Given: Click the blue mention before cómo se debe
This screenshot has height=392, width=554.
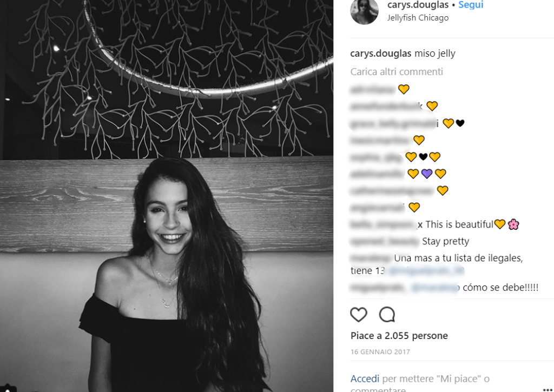Looking at the screenshot, I should pos(435,288).
